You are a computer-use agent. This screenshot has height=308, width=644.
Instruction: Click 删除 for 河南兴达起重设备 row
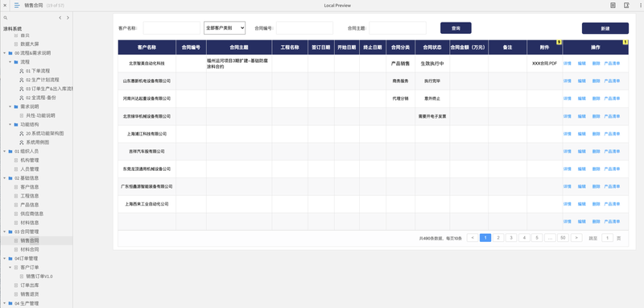pos(596,98)
